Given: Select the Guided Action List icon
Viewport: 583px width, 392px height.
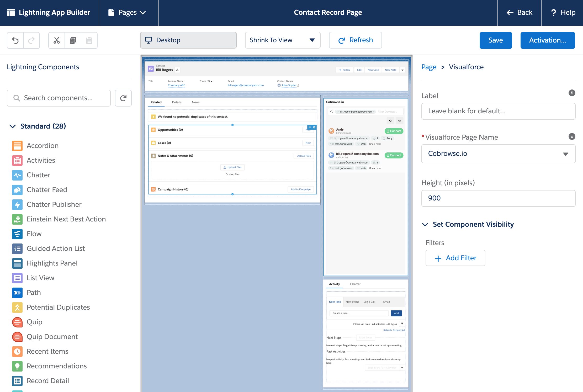Looking at the screenshot, I should (17, 248).
